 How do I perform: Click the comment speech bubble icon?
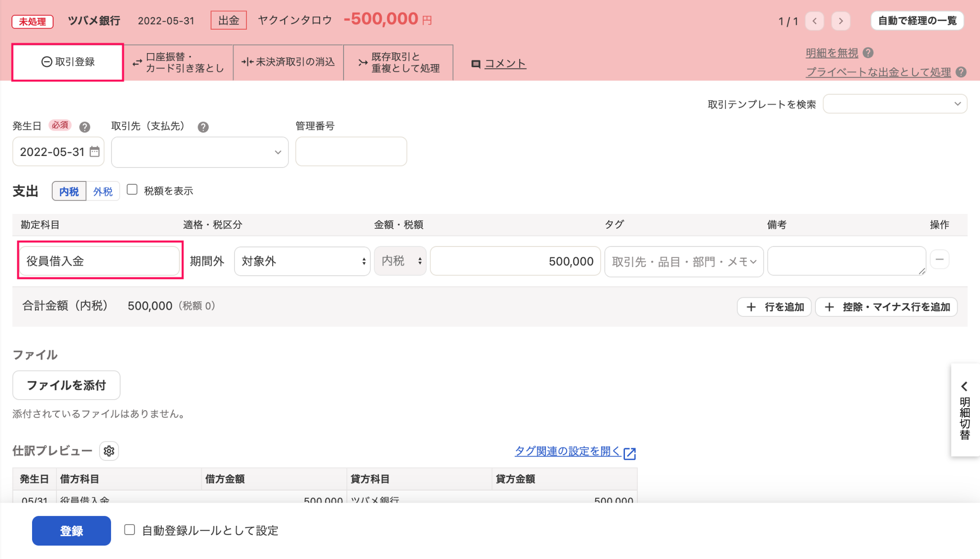pyautogui.click(x=476, y=64)
